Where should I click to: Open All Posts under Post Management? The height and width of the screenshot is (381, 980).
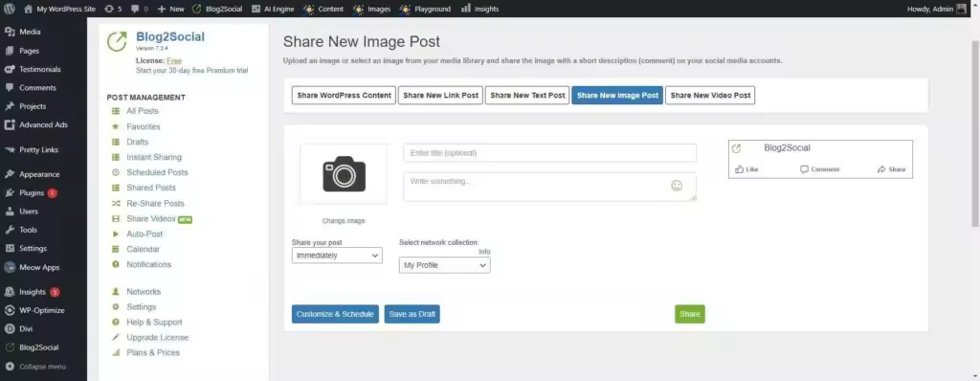143,111
